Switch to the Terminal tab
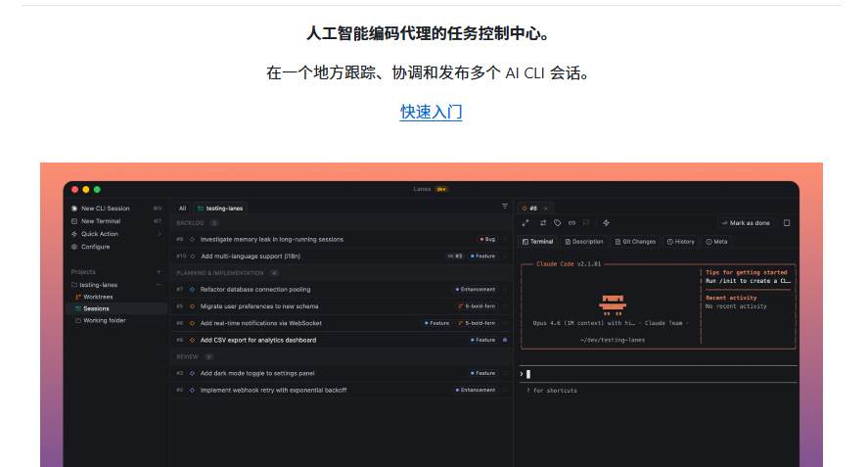868x467 pixels. point(537,242)
